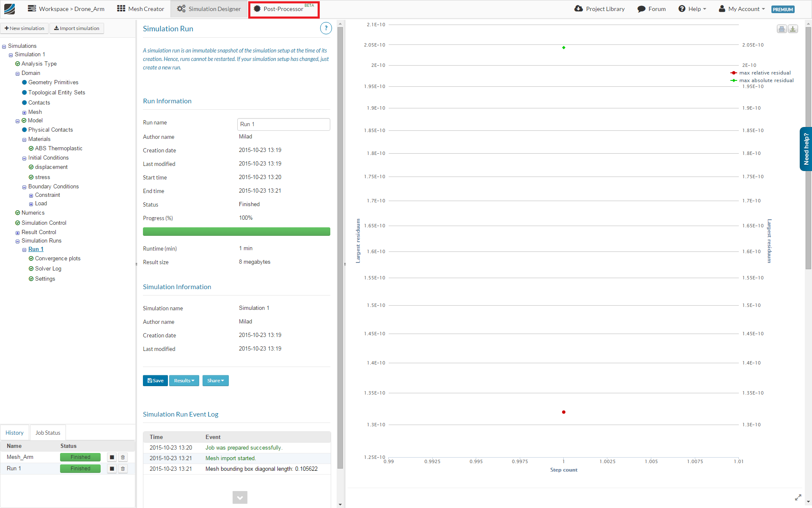Screen dimensions: 812x508
Task: Click the Save button
Action: tap(155, 381)
